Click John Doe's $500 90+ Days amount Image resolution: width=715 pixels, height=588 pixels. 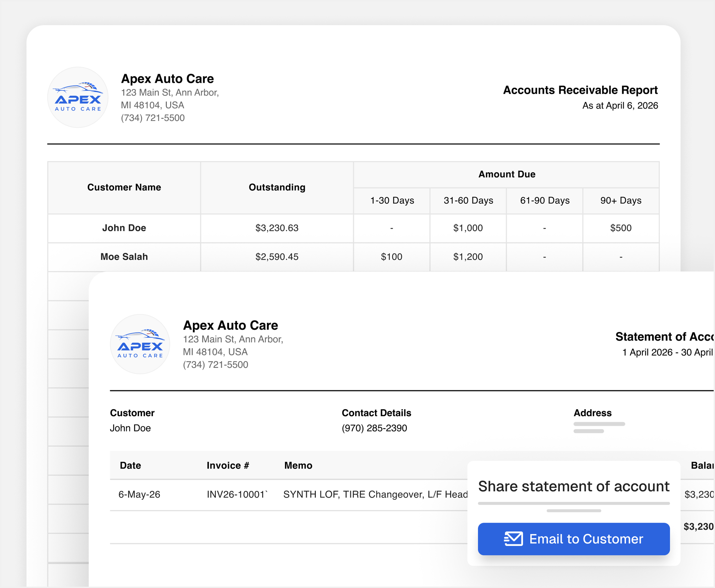(x=621, y=228)
